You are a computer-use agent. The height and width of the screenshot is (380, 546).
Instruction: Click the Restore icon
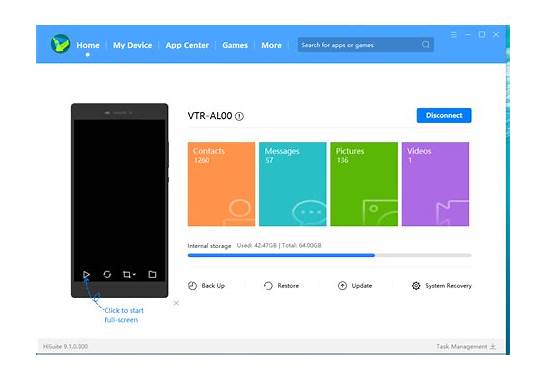(x=268, y=286)
